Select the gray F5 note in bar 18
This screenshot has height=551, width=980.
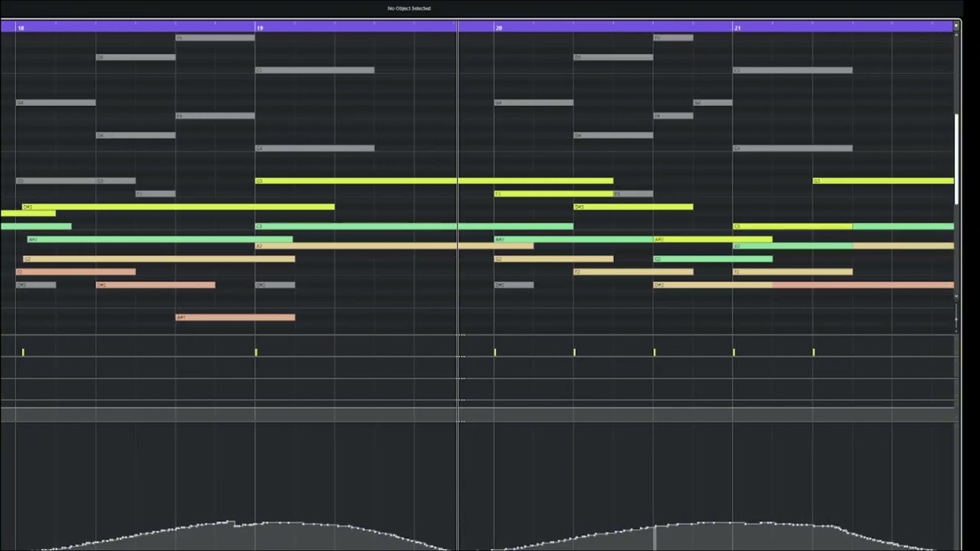click(x=215, y=37)
